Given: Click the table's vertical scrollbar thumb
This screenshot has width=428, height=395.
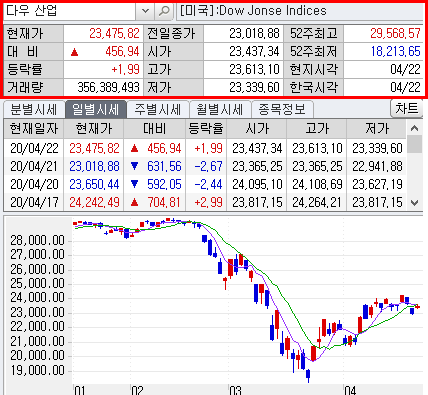Looking at the screenshot, I should coord(414,144).
